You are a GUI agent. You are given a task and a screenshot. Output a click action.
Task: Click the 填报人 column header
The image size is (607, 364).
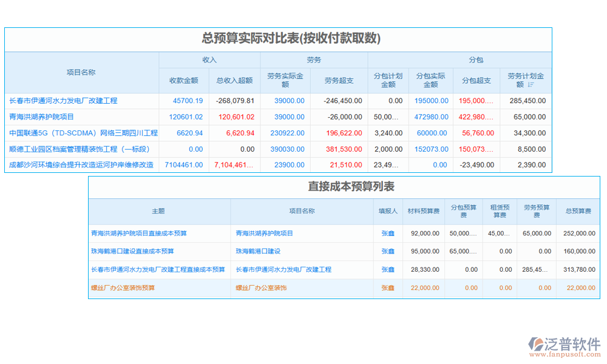click(388, 211)
